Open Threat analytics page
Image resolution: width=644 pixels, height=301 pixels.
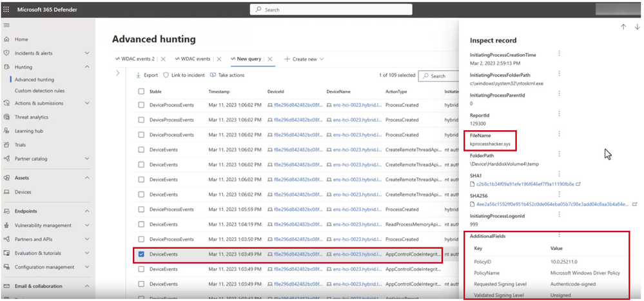pyautogui.click(x=31, y=117)
